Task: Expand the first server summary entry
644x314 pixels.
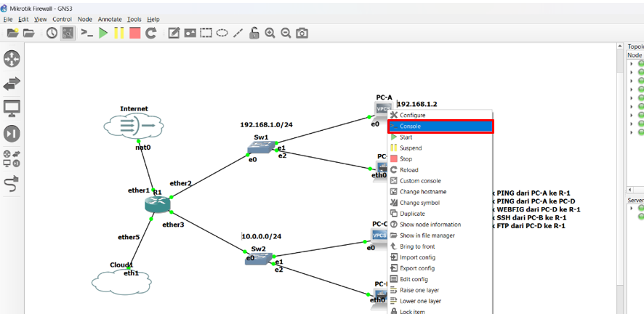Action: point(631,208)
